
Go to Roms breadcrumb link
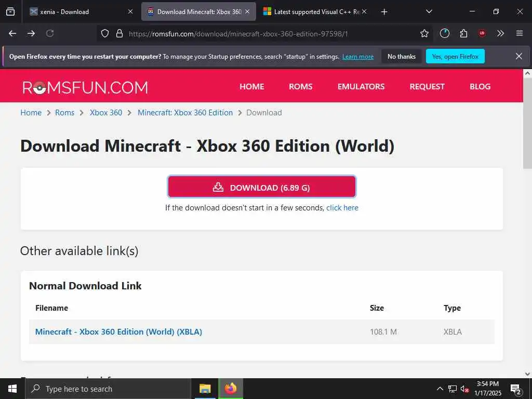(64, 113)
